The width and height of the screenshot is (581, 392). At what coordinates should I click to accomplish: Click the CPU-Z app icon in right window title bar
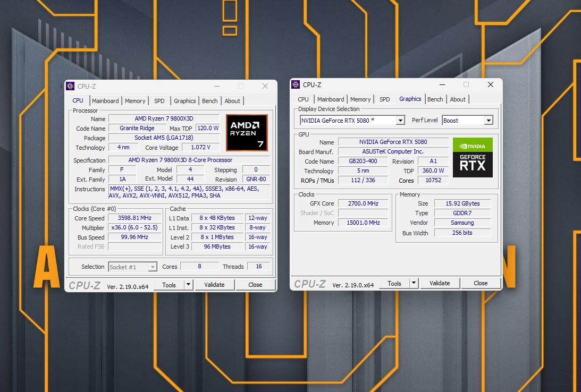(x=296, y=84)
